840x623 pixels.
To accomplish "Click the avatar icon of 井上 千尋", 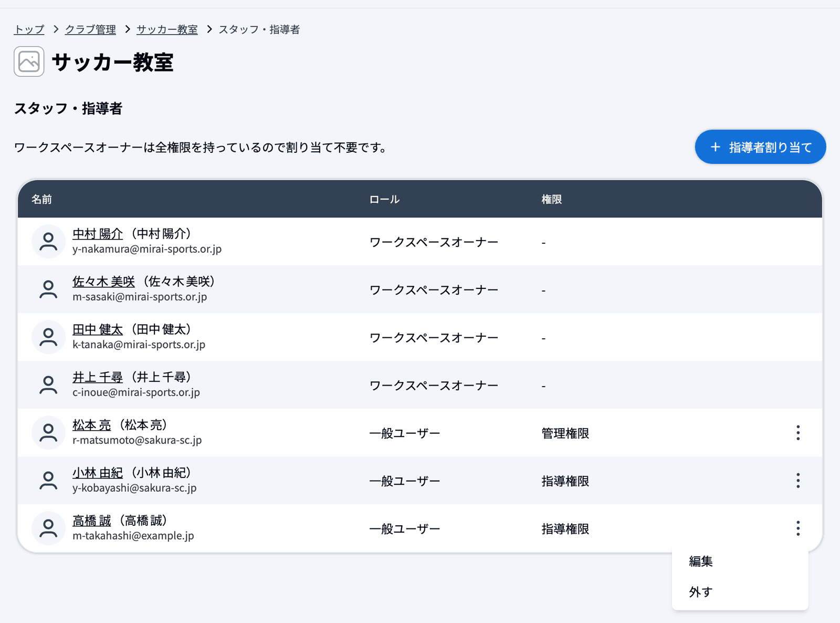I will coord(48,385).
